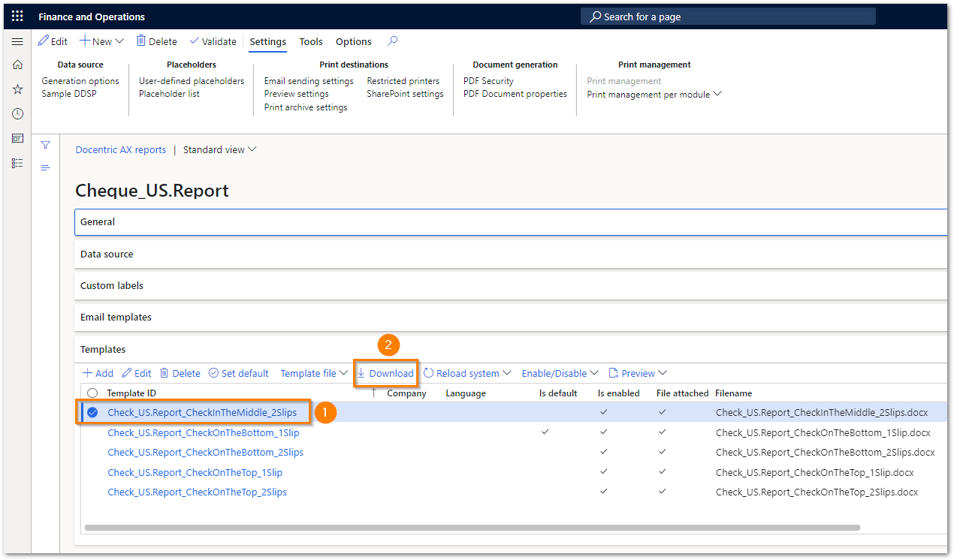This screenshot has width=954, height=560.
Task: Toggle the select-all circle in grid header
Action: [x=92, y=393]
